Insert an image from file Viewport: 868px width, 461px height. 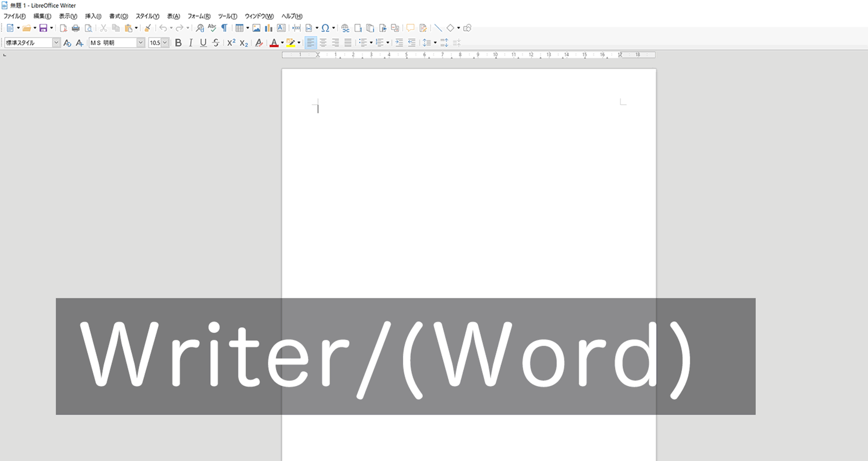pos(257,28)
